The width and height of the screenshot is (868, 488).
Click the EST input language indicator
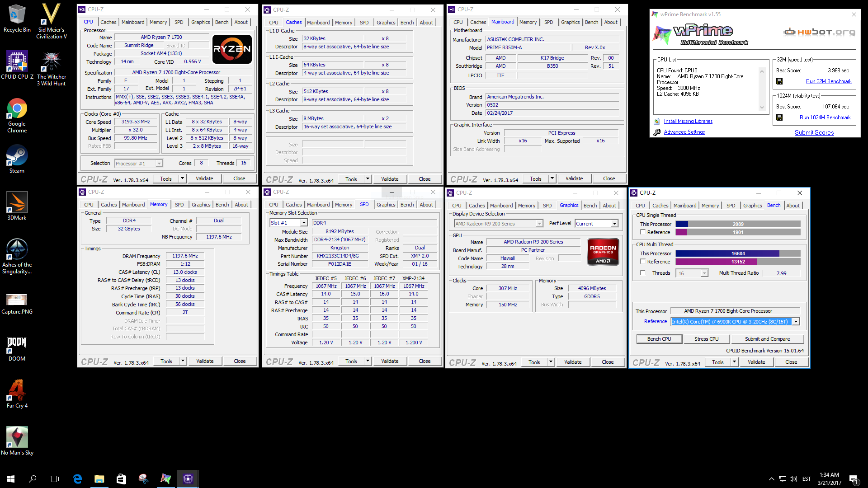[x=807, y=479]
